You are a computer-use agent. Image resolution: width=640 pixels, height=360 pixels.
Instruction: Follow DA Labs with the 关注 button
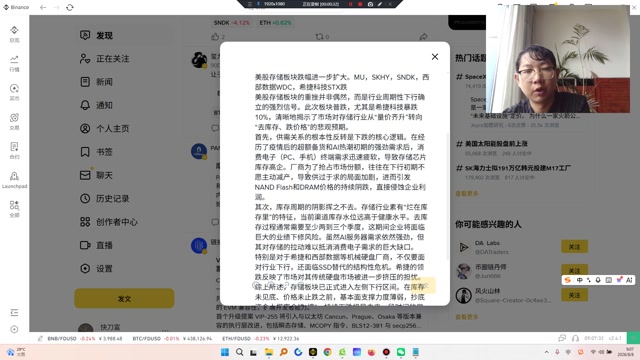574,247
